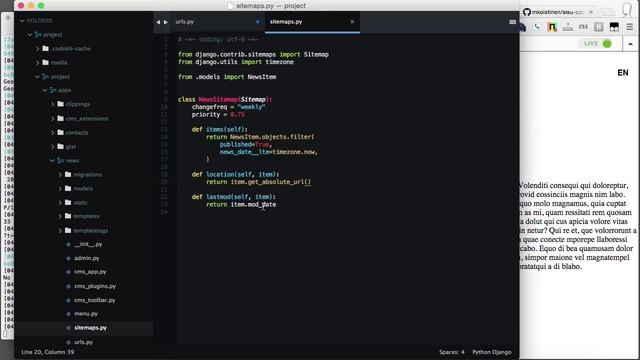640x360 pixels.
Task: Switch to the urls.py tab
Action: pyautogui.click(x=184, y=22)
